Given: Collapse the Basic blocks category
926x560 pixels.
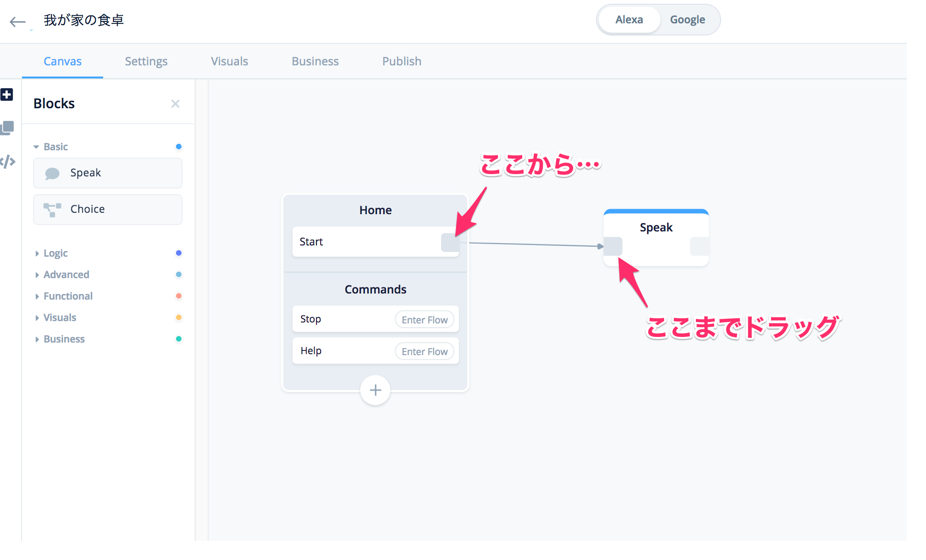Looking at the screenshot, I should pyautogui.click(x=56, y=147).
